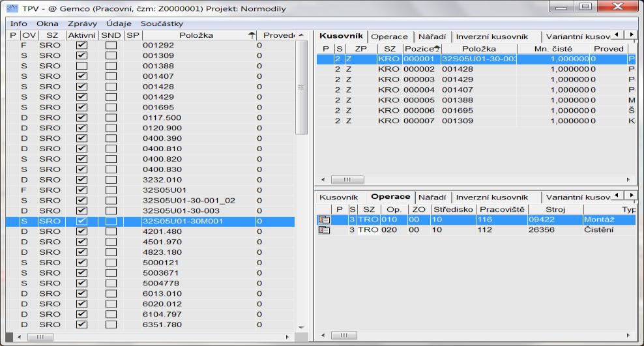Click left list vertical scrollbar up arrow
The height and width of the screenshot is (346, 644).
[x=301, y=35]
